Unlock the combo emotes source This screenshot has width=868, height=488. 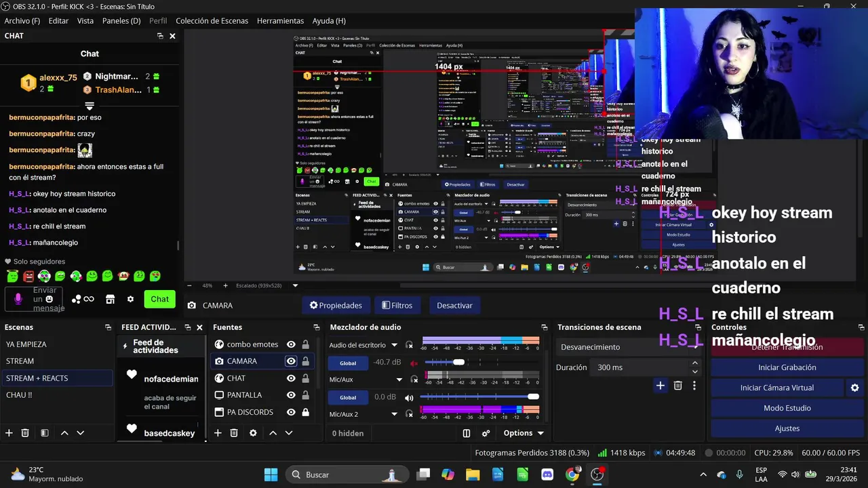point(305,344)
